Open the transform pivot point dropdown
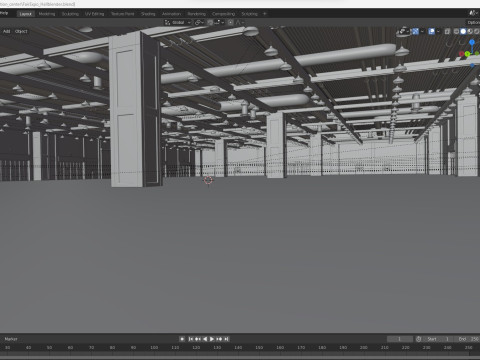Screen dimensions: 480x360 tap(199, 22)
